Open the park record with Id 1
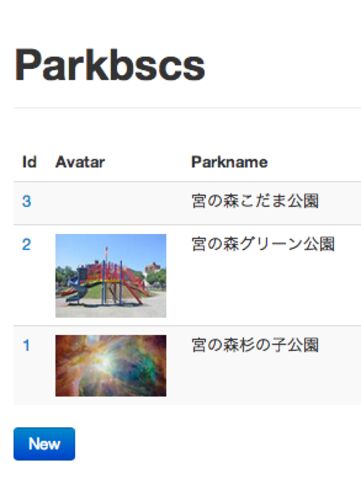The height and width of the screenshot is (500, 361). [27, 345]
